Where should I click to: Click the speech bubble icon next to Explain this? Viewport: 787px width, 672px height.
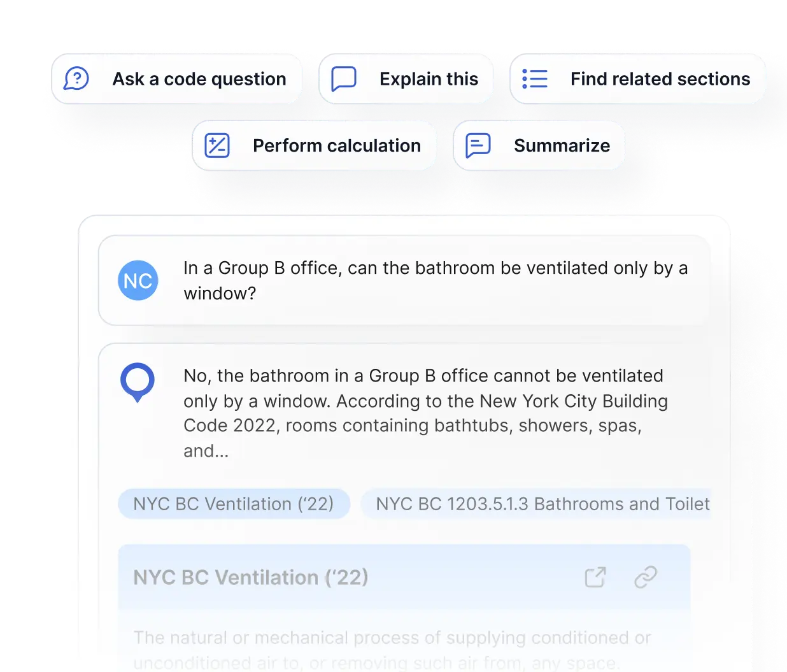click(x=343, y=78)
